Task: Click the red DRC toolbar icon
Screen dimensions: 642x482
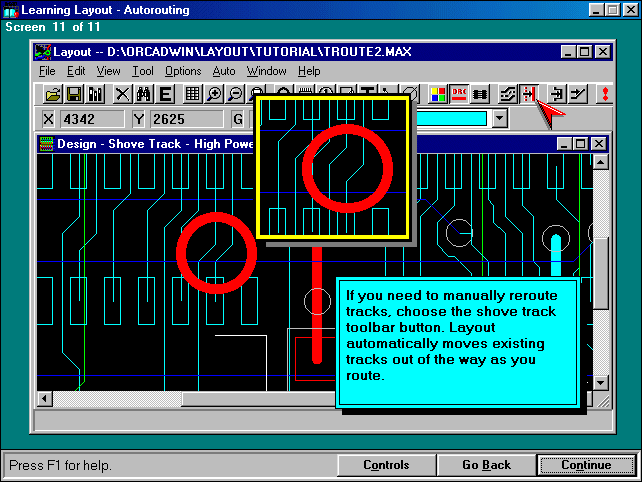Action: click(459, 94)
